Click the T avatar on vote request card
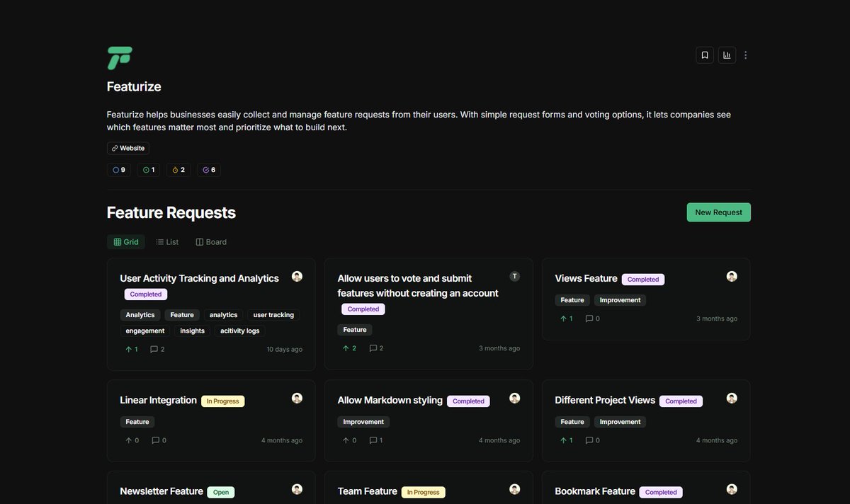 (x=515, y=276)
